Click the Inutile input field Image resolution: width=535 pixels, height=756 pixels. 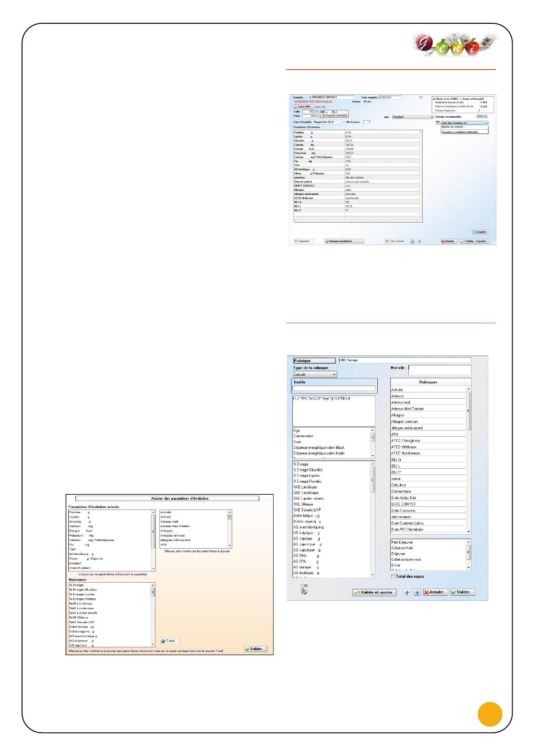tap(334, 388)
